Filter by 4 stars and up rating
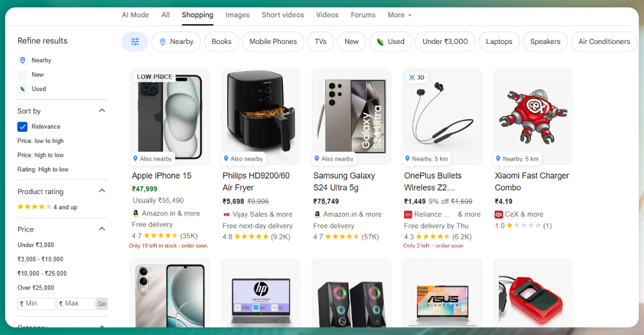 point(47,207)
